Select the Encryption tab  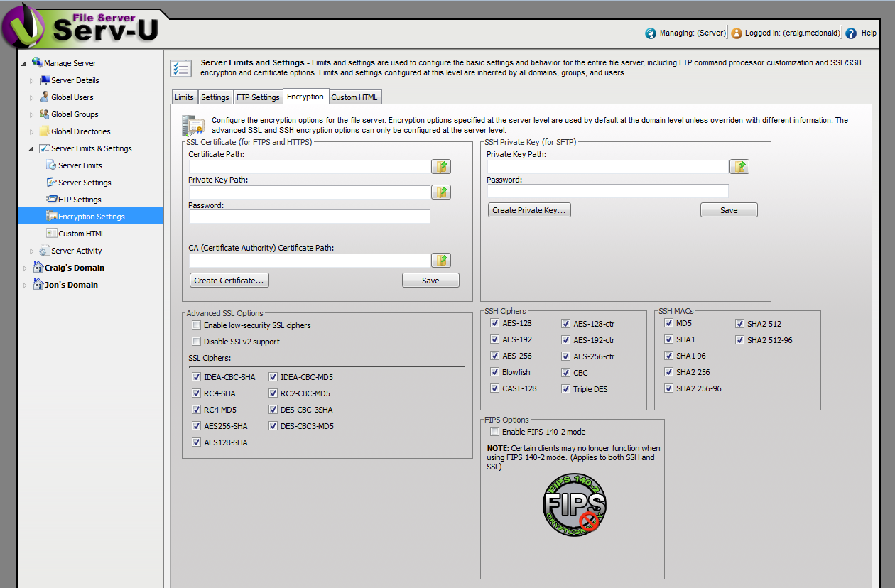[305, 97]
